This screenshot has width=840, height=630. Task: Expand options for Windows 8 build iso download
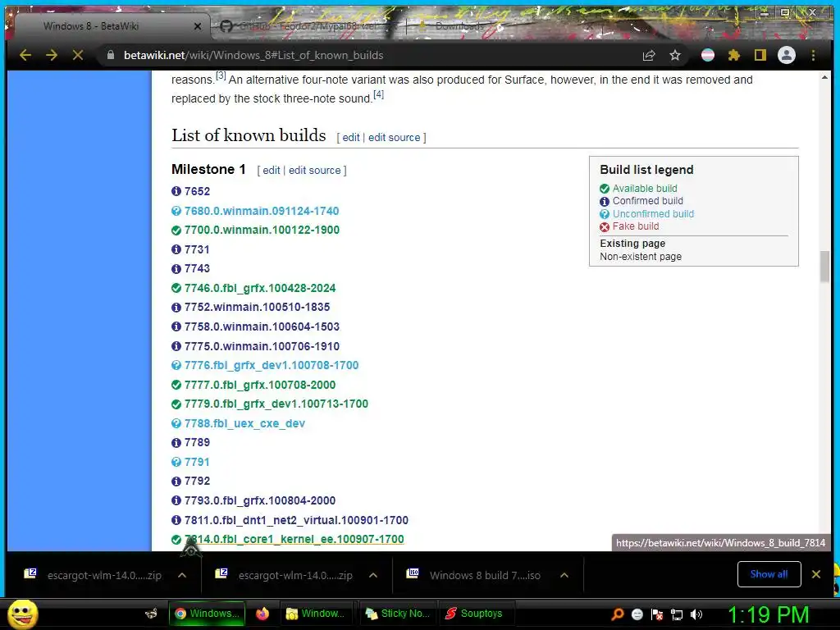564,575
